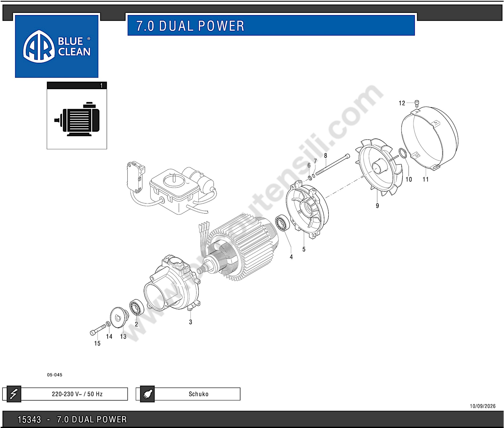
Task: Click part number label "7"
Action: click(315, 161)
